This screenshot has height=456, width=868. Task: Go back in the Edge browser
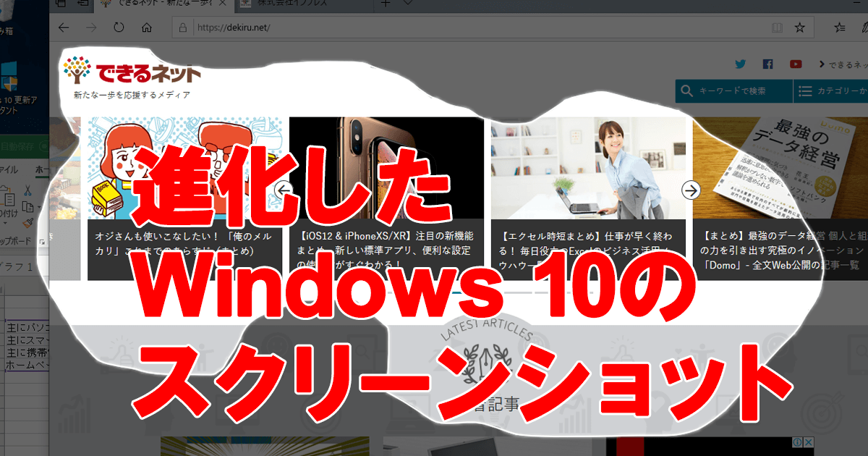64,28
